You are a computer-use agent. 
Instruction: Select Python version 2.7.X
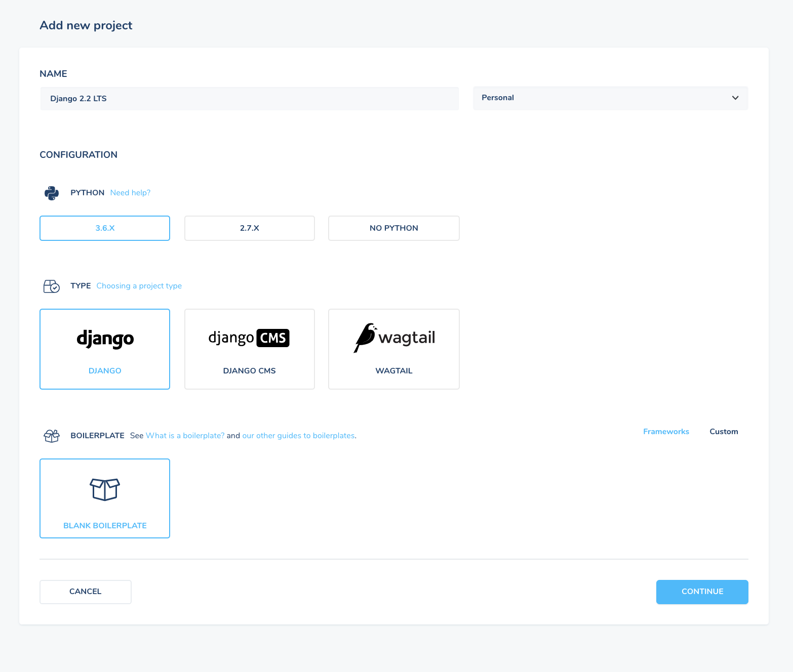[x=250, y=228]
